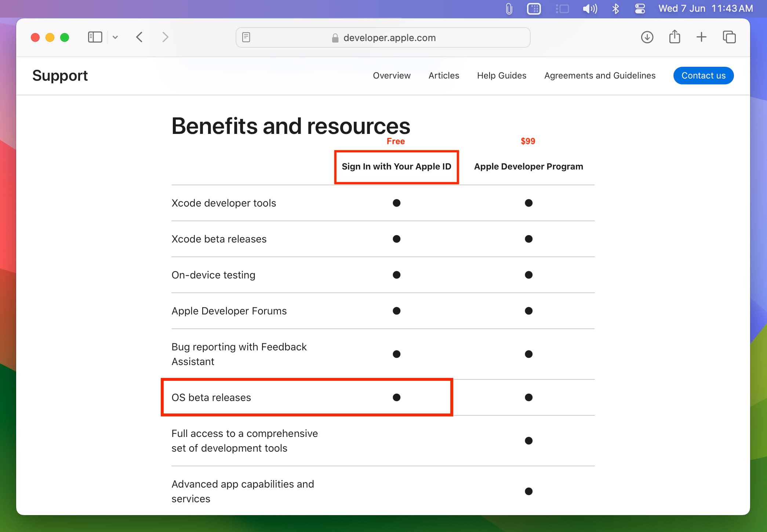767x532 pixels.
Task: Open a new tab with plus
Action: pos(701,37)
